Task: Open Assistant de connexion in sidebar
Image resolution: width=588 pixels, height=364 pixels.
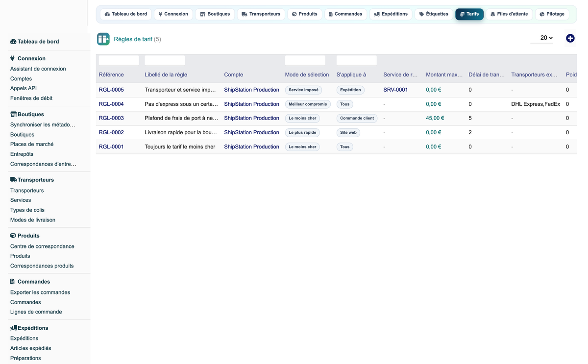Action: 38,69
